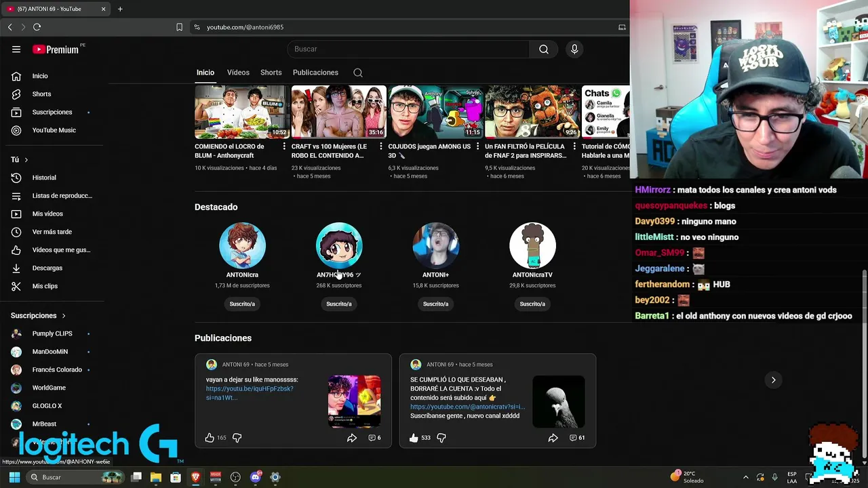The image size is (868, 488).
Task: Click Suscrito/a under ANTHONY96
Action: point(339,304)
